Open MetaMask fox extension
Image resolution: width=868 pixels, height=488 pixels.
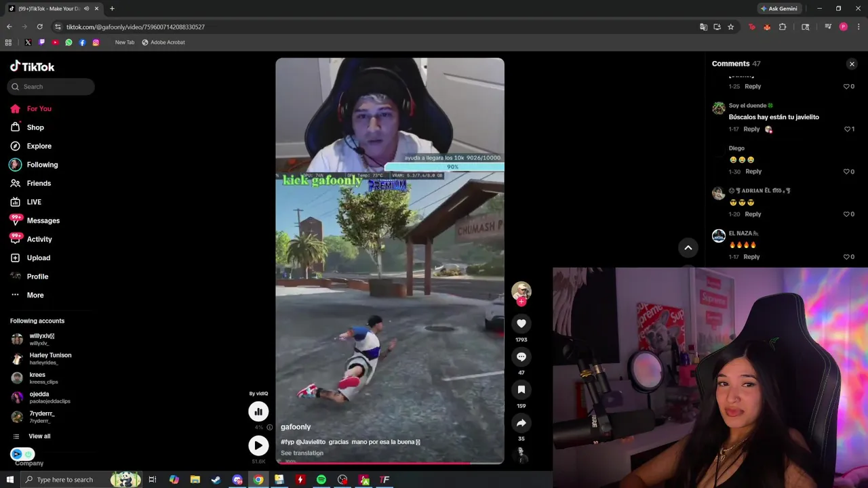tap(767, 27)
